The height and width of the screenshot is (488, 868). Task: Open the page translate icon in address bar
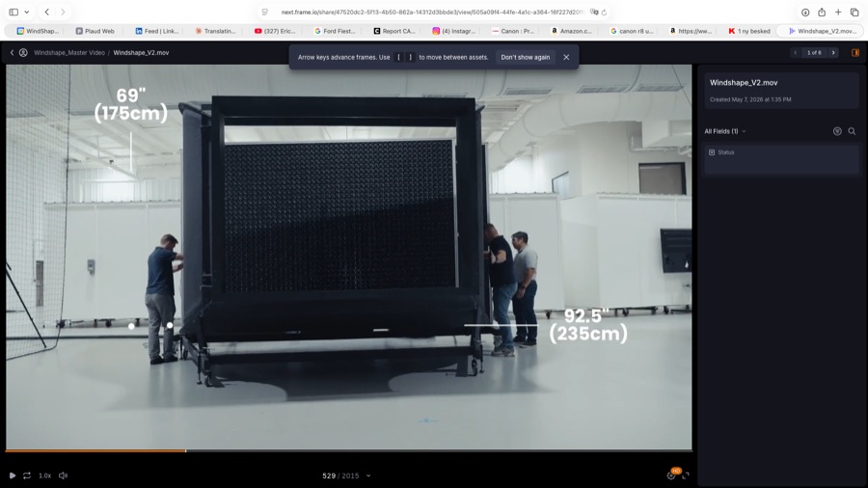coord(594,12)
